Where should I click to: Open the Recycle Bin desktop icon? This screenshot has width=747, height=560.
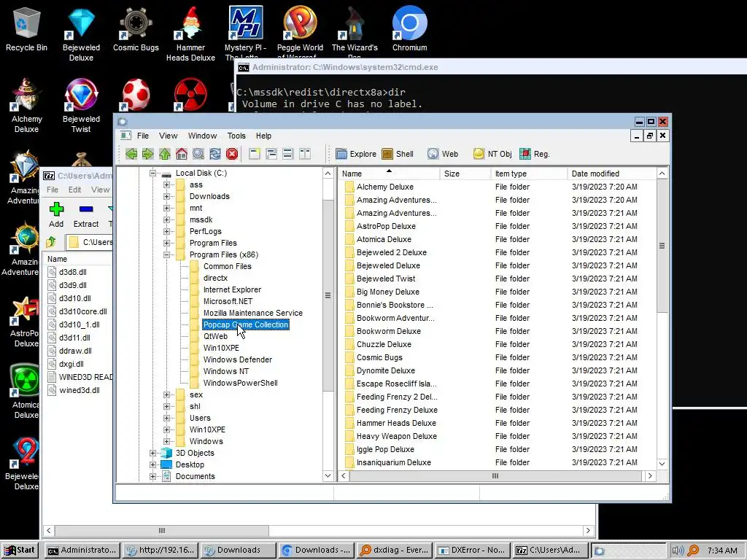pyautogui.click(x=26, y=29)
